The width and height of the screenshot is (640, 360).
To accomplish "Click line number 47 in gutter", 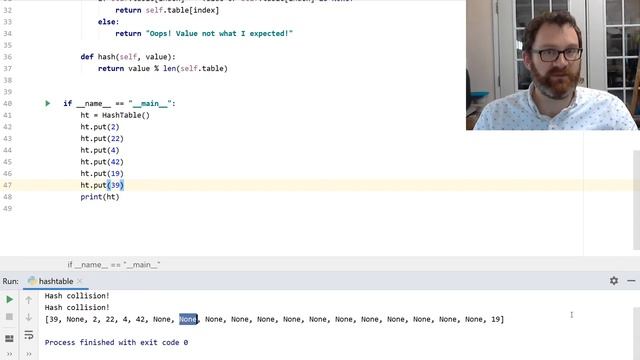I will [x=7, y=185].
